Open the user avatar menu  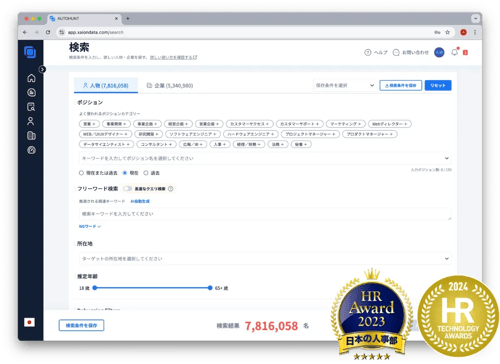click(x=439, y=52)
